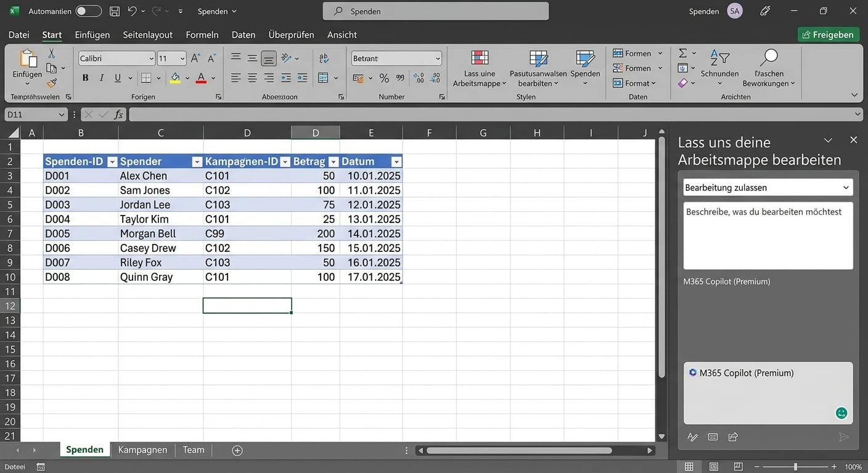This screenshot has height=473, width=868.
Task: Open the Bearbeitung zulassen dropdown
Action: coord(768,187)
